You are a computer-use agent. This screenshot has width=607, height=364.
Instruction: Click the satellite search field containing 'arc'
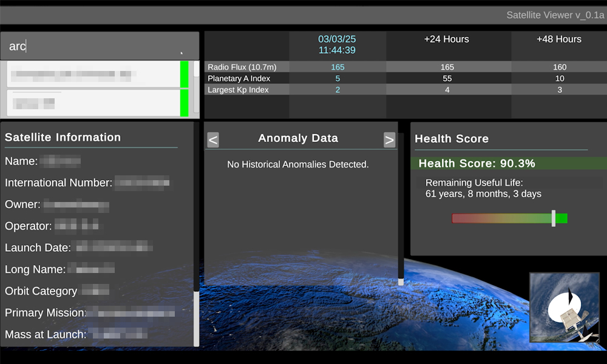(100, 46)
